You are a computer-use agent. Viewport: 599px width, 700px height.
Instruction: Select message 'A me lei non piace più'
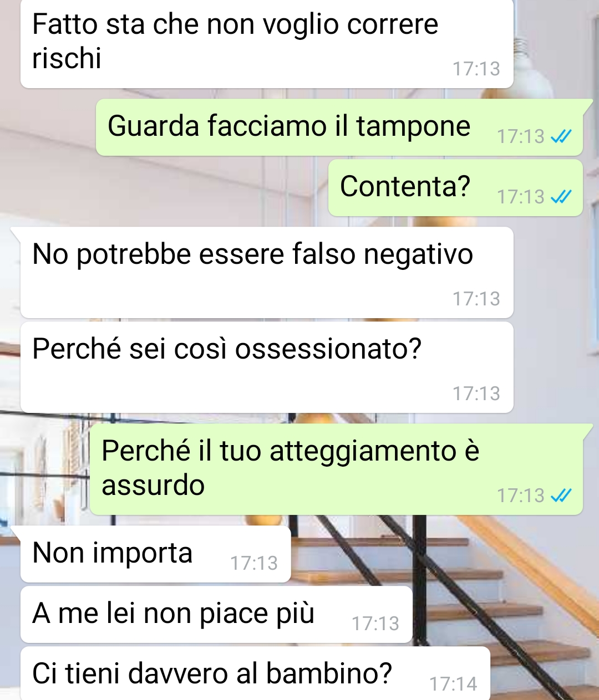pos(216,615)
